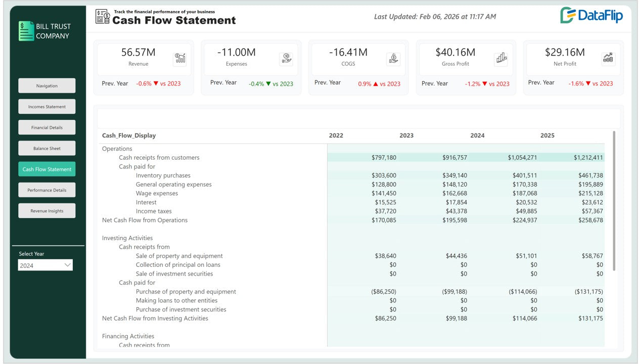The height and width of the screenshot is (364, 641).
Task: Click the Cash Flow Statement header icon
Action: click(103, 17)
